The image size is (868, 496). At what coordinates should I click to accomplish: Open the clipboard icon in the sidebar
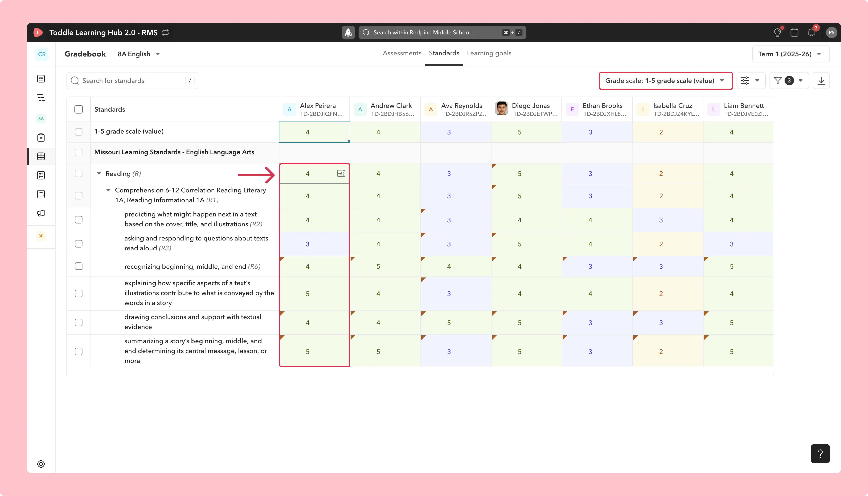(41, 138)
